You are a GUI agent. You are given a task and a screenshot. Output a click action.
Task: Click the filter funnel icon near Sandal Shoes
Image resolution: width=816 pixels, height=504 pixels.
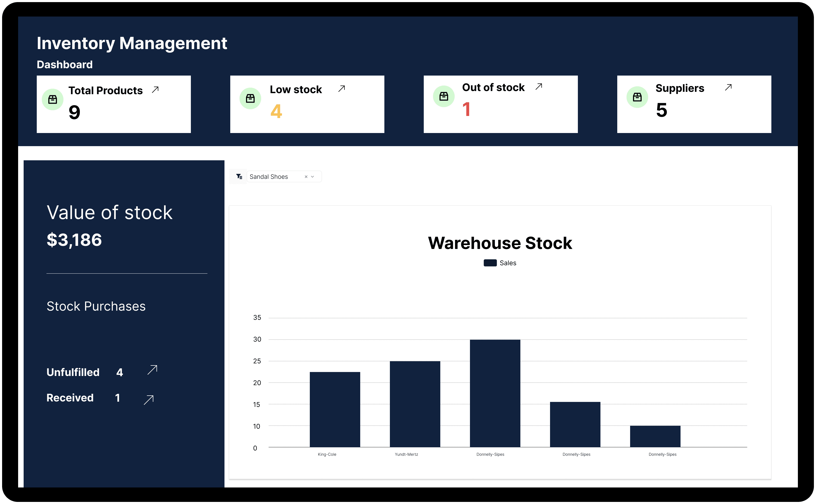pyautogui.click(x=238, y=176)
